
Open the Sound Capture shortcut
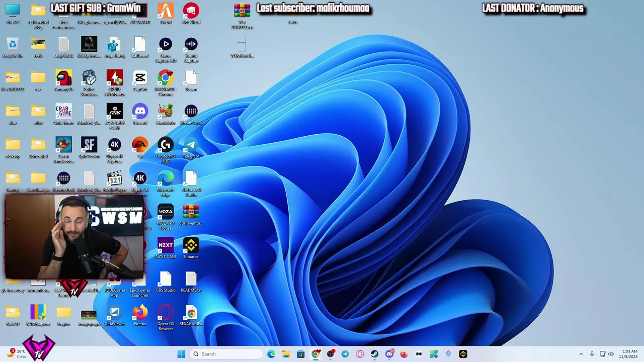(191, 50)
